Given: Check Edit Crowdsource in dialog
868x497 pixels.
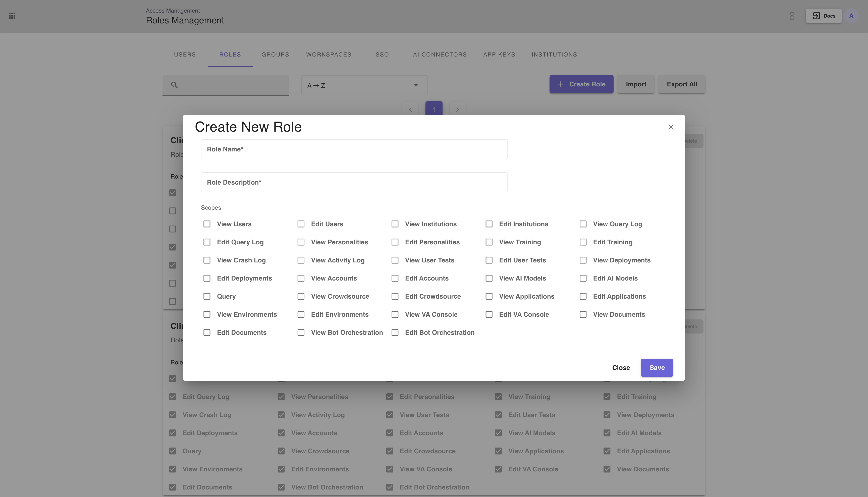Looking at the screenshot, I should [x=395, y=296].
